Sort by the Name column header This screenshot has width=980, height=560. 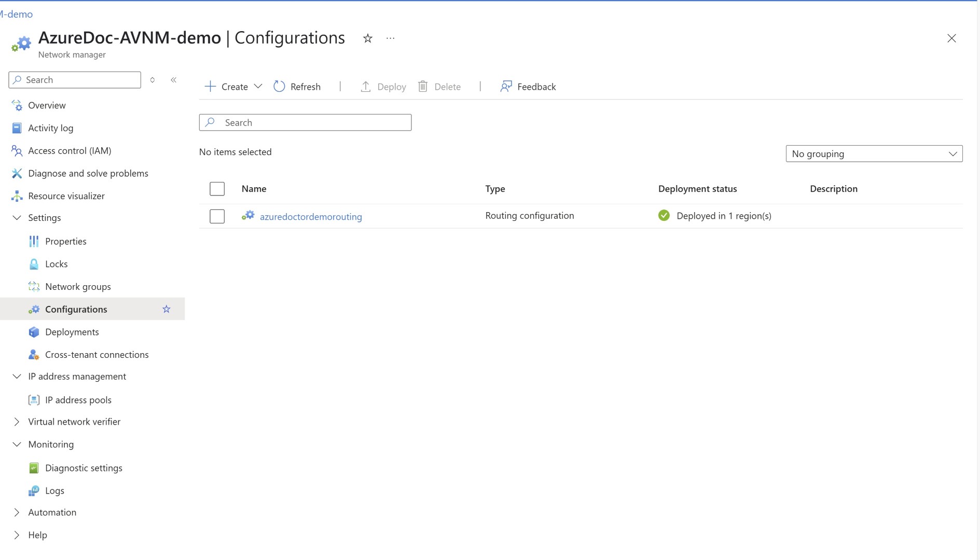[x=254, y=189]
